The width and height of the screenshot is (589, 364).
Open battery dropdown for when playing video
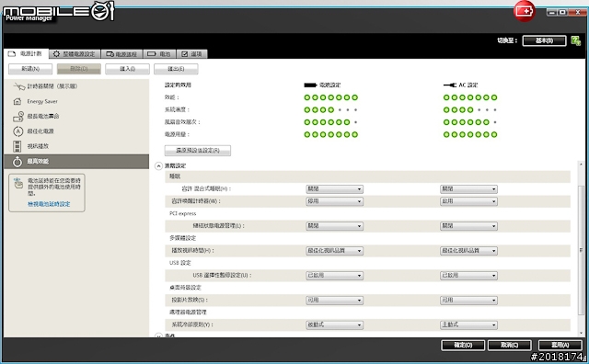pyautogui.click(x=334, y=251)
